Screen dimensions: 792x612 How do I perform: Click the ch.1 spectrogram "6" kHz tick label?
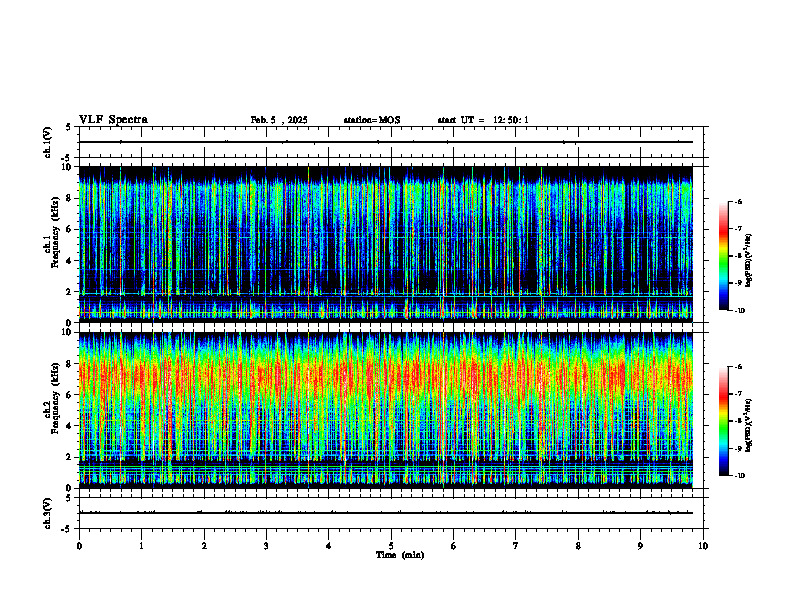click(70, 229)
